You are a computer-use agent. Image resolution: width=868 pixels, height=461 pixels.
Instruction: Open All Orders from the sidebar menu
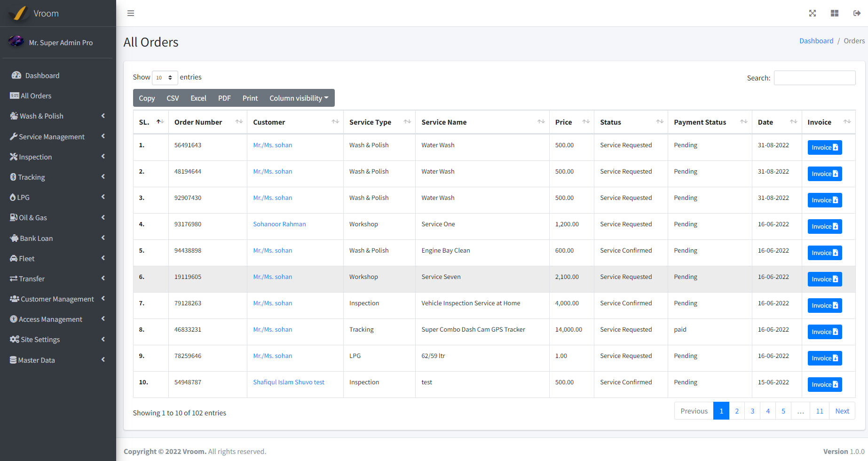58,95
